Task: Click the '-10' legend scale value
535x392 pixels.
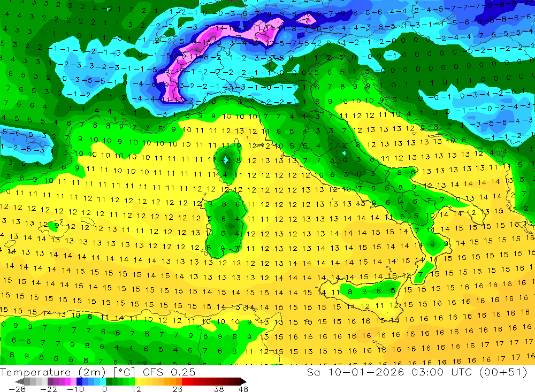Action: (x=75, y=389)
